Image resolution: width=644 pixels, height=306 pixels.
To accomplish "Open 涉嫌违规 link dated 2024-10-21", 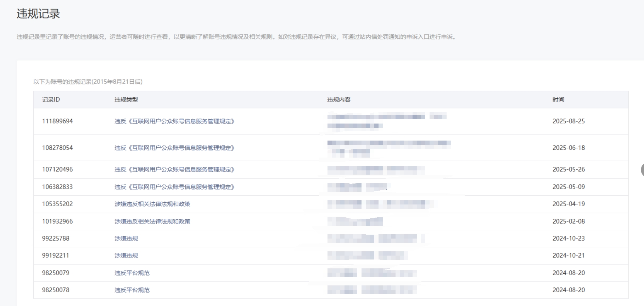I will click(x=126, y=256).
